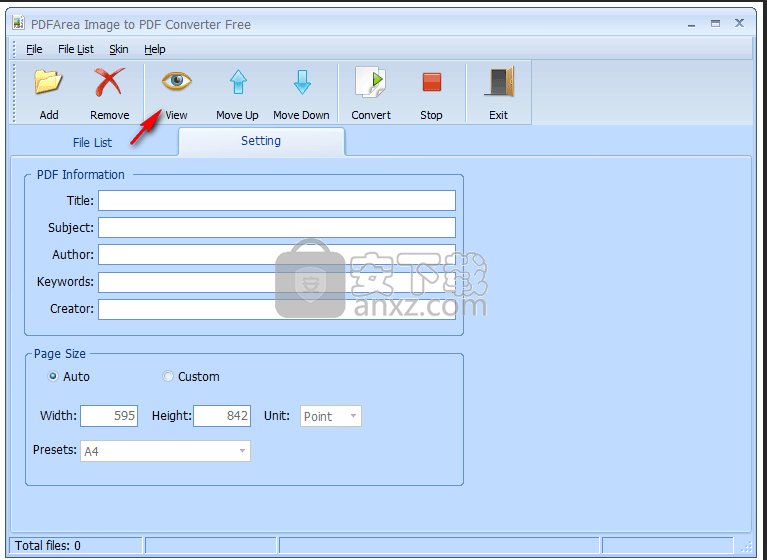This screenshot has height=560, width=767.
Task: Click the Remove red X icon
Action: pyautogui.click(x=109, y=82)
